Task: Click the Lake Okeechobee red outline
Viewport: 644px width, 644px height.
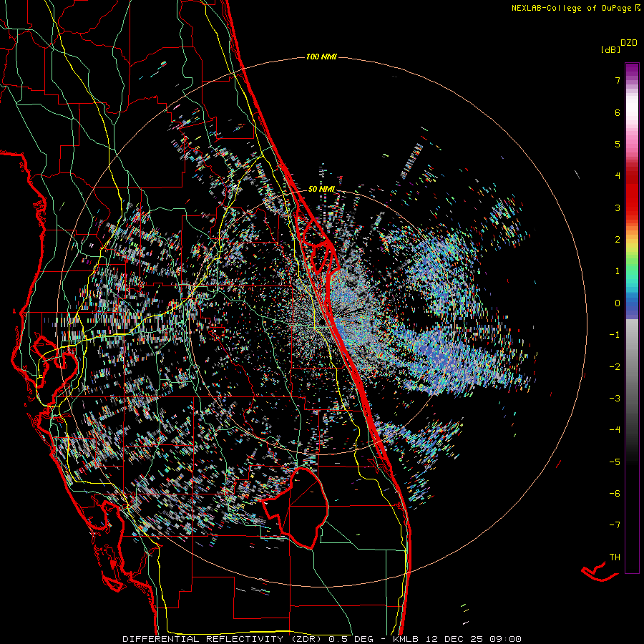Action: [296, 509]
